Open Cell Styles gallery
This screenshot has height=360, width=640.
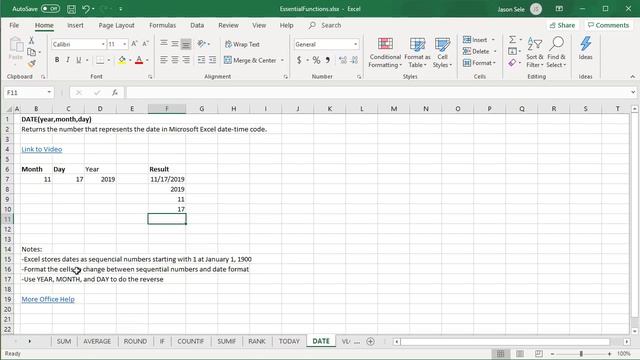(x=442, y=52)
